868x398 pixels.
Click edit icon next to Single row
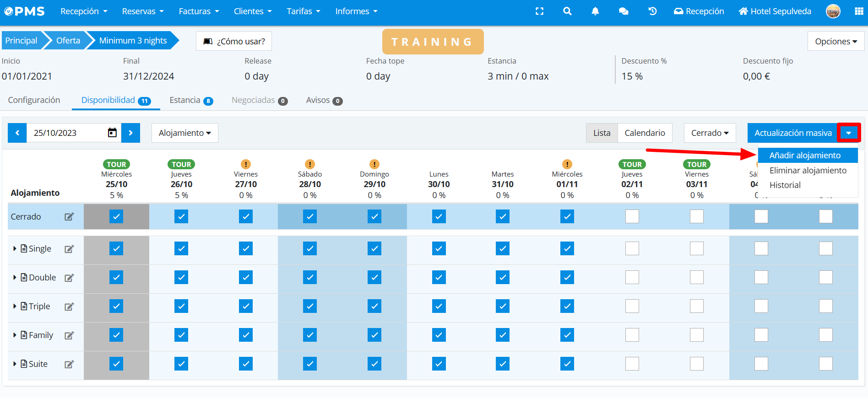pos(69,249)
